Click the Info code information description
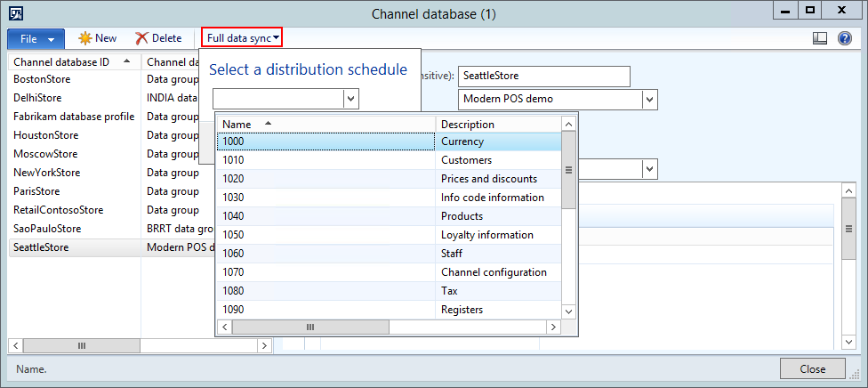This screenshot has height=388, width=868. 498,198
